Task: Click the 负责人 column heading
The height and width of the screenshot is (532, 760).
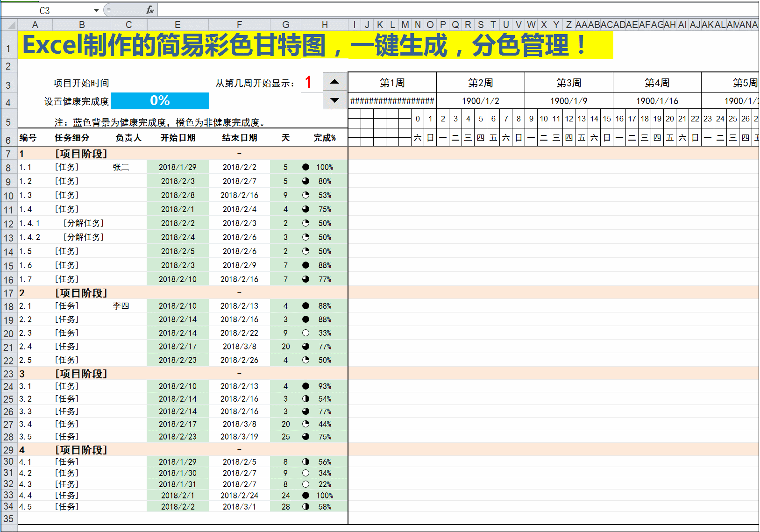Action: 128,138
